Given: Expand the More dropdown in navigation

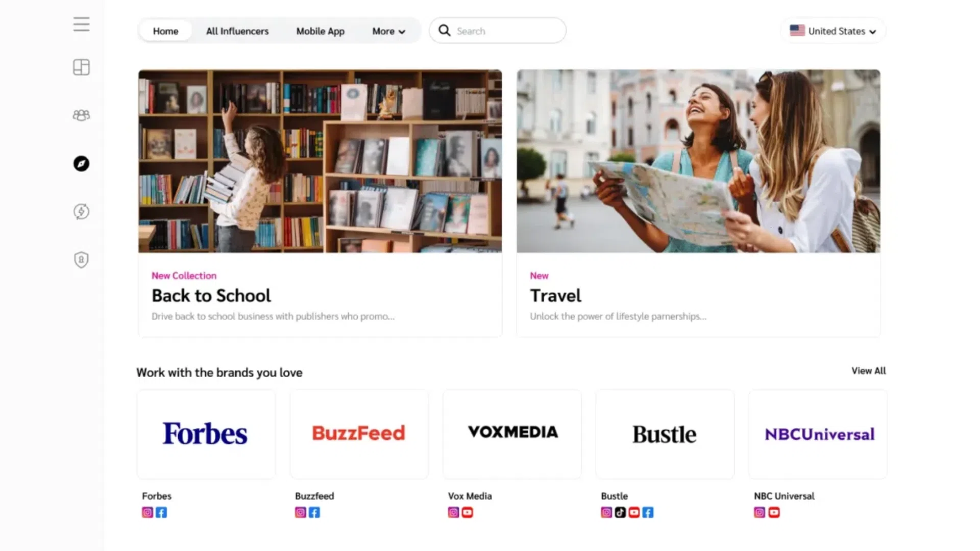Looking at the screenshot, I should [388, 31].
